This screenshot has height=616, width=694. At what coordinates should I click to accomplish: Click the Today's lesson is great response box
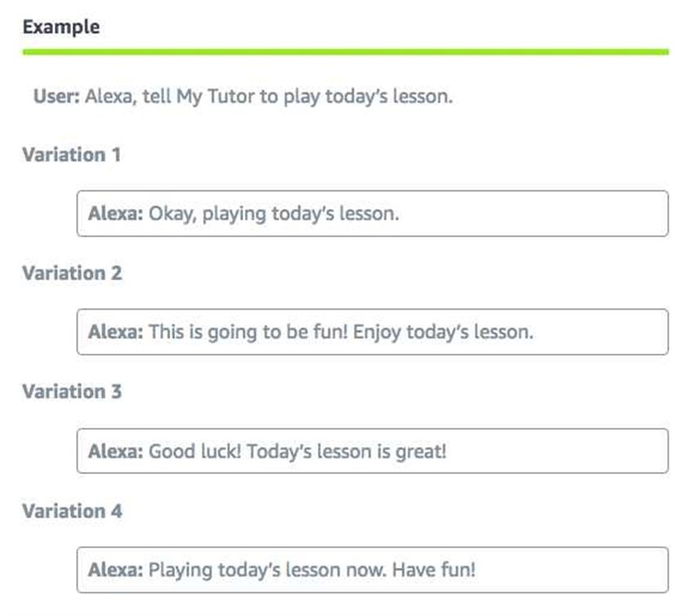[372, 451]
